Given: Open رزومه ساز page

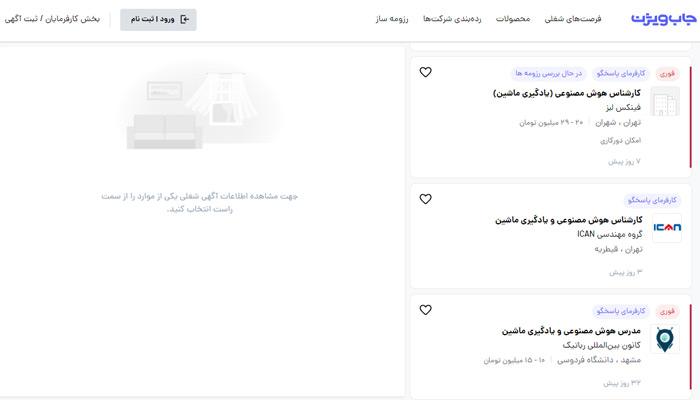Looking at the screenshot, I should (392, 19).
